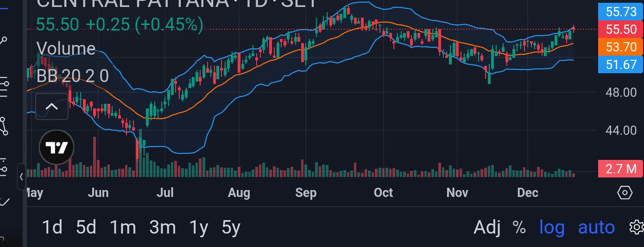The width and height of the screenshot is (644, 247).
Task: Toggle Adj dividend adjustment
Action: click(487, 227)
